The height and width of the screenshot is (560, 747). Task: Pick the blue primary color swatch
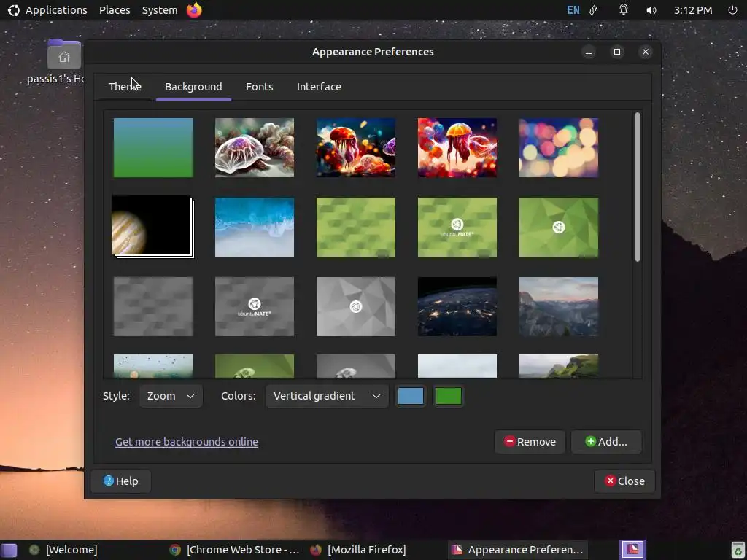coord(411,396)
